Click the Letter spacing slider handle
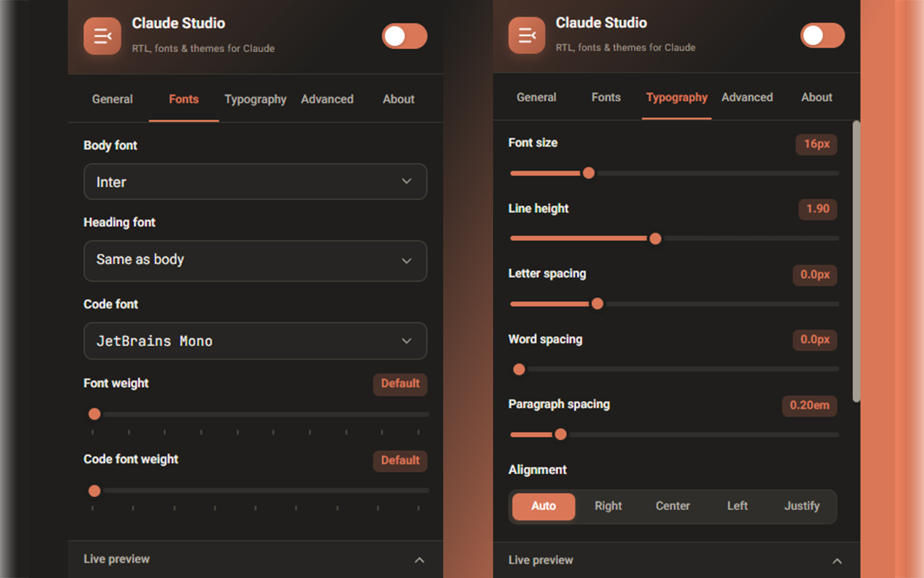Screen dimensions: 924x578 pos(598,303)
